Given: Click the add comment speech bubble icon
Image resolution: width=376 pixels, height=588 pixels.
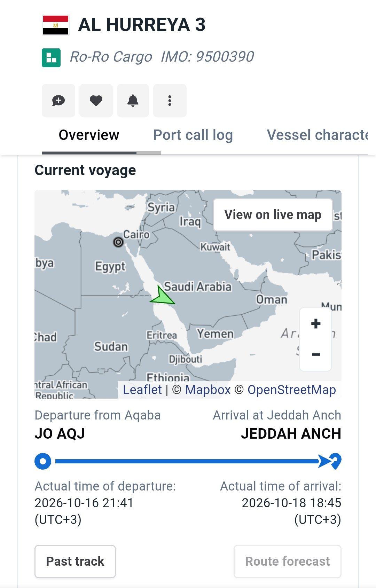Looking at the screenshot, I should point(58,101).
